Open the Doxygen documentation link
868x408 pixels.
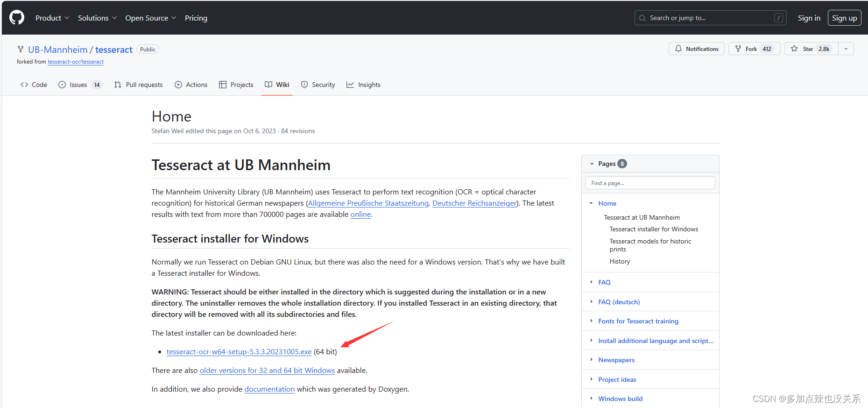click(269, 389)
